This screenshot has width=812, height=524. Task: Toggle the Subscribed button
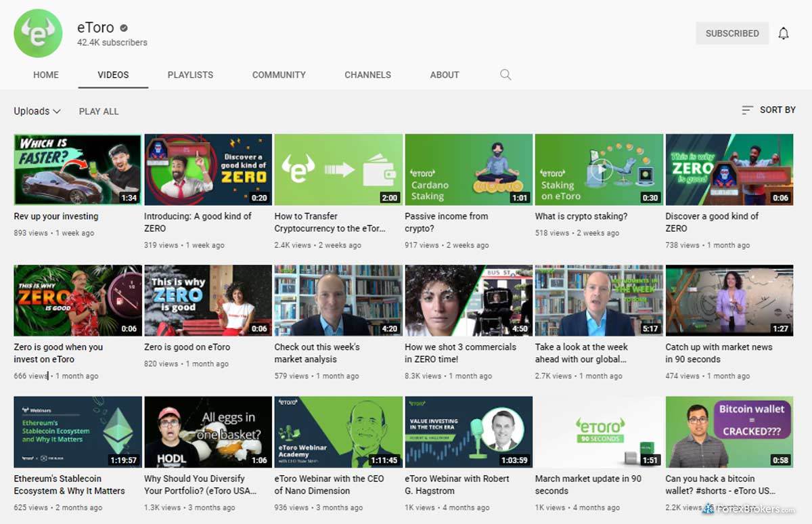click(731, 33)
